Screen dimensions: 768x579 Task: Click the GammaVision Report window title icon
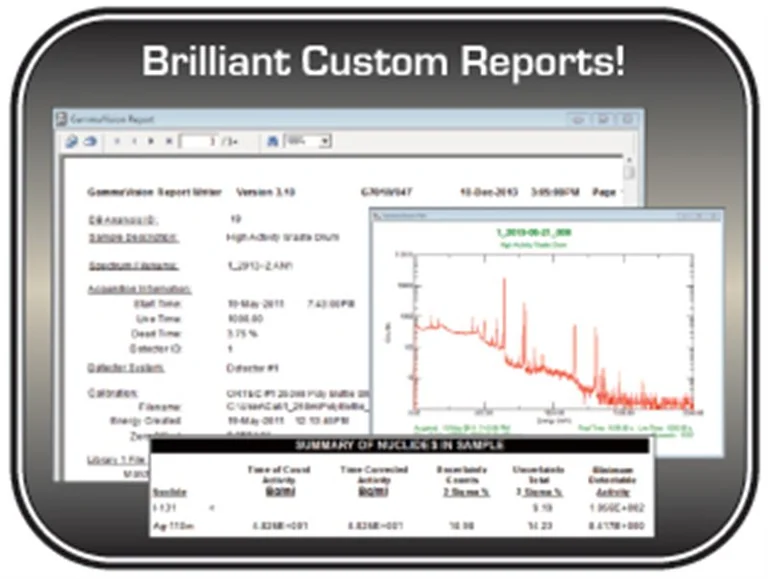(61, 119)
